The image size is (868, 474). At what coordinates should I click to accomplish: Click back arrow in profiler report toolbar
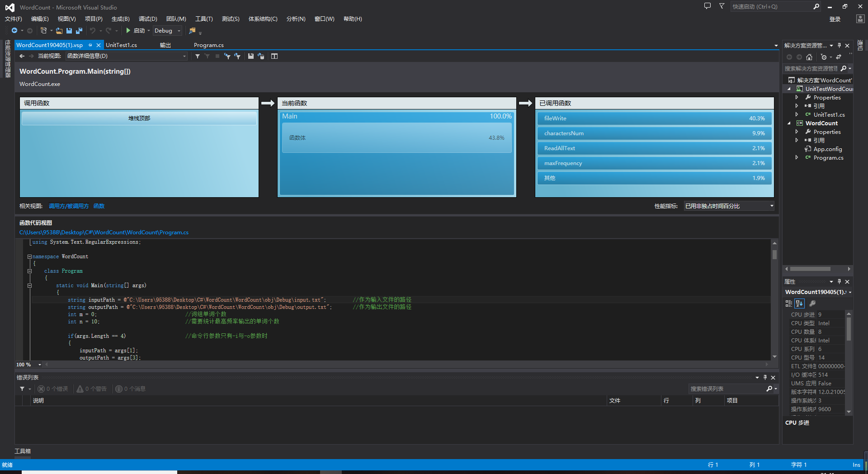(22, 56)
